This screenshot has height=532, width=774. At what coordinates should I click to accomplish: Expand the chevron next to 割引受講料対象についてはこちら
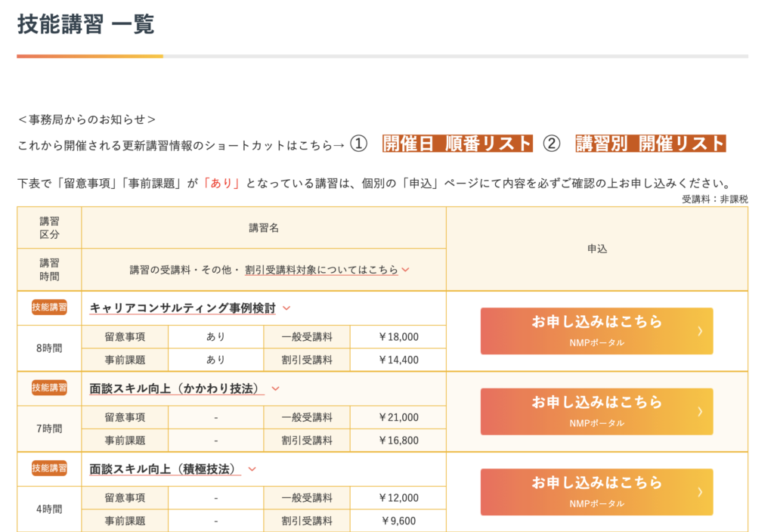(x=406, y=270)
